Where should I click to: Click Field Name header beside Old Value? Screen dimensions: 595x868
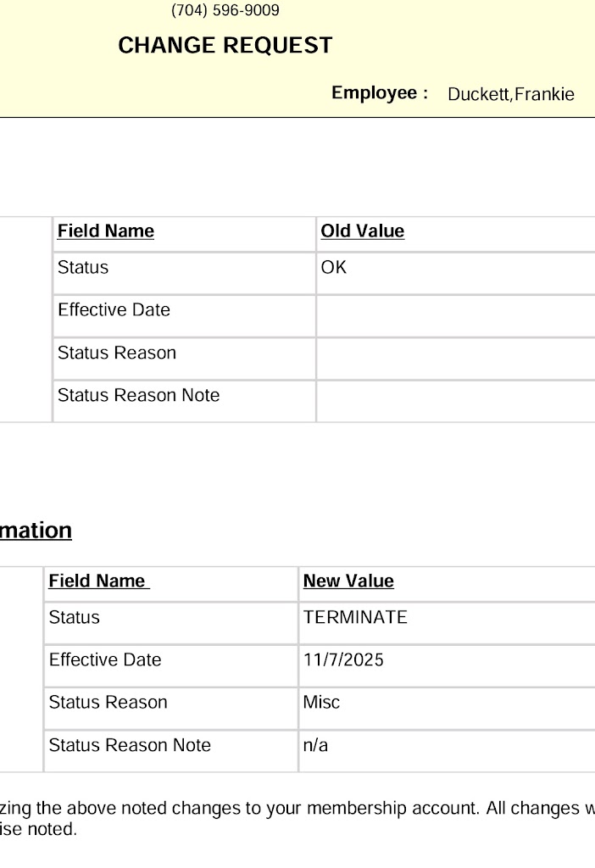click(106, 231)
